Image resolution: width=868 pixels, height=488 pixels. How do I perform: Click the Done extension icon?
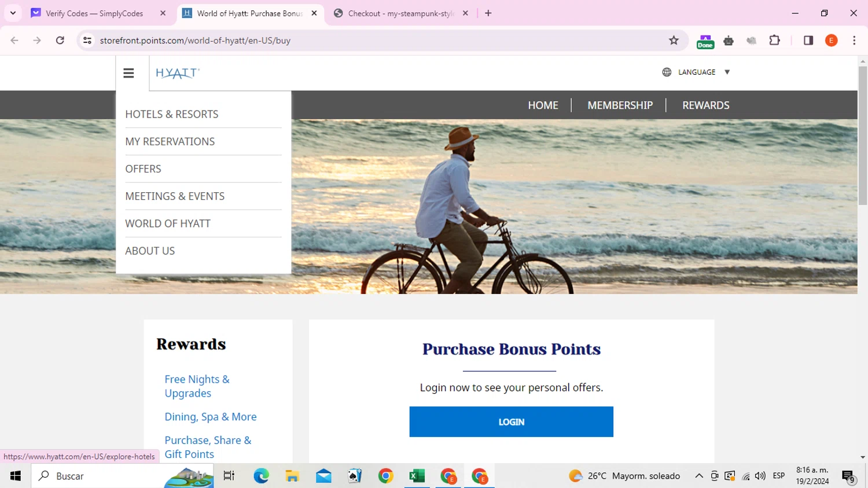point(705,41)
